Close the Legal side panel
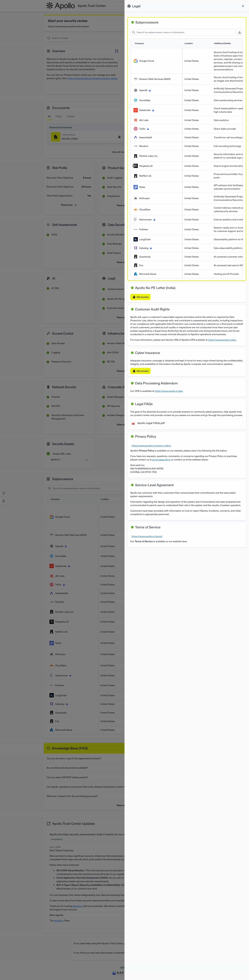249x980 pixels. [243, 6]
